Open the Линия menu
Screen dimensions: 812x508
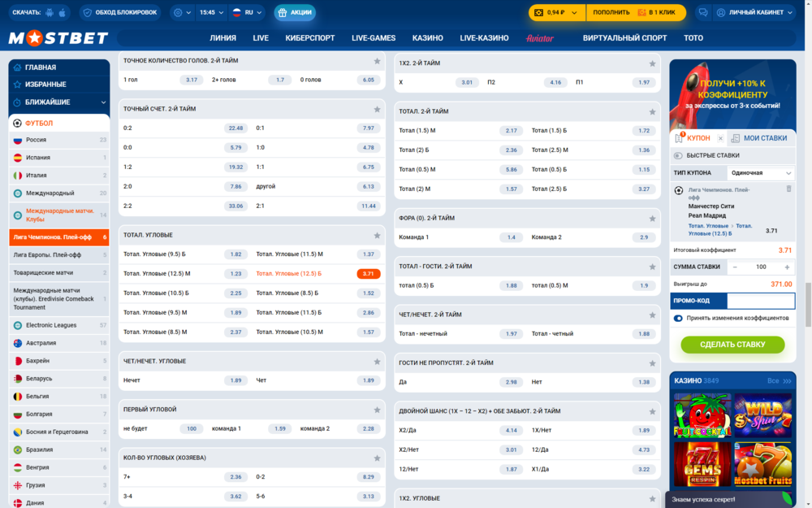(222, 38)
